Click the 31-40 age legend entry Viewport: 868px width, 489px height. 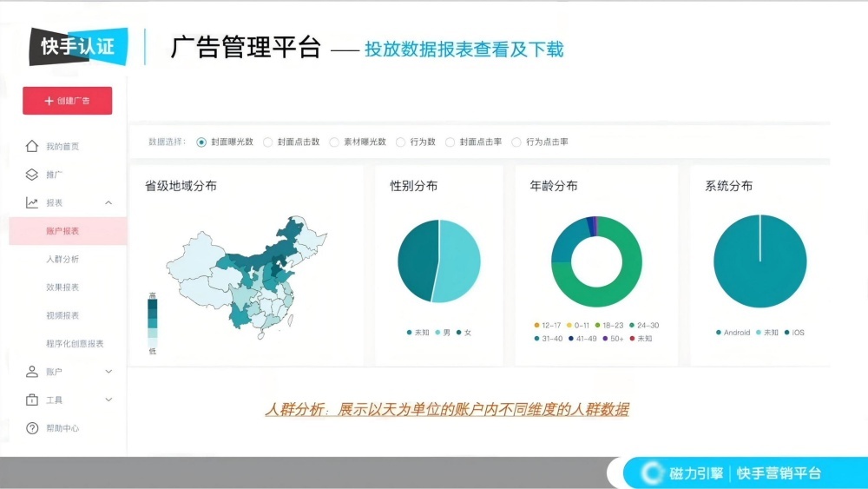549,339
